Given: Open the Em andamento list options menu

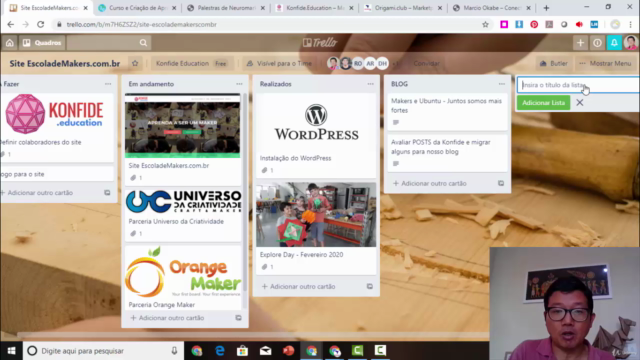Looking at the screenshot, I should [239, 84].
